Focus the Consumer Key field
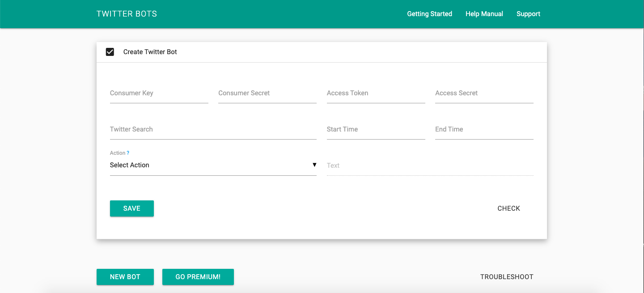The height and width of the screenshot is (293, 644). coord(159,93)
